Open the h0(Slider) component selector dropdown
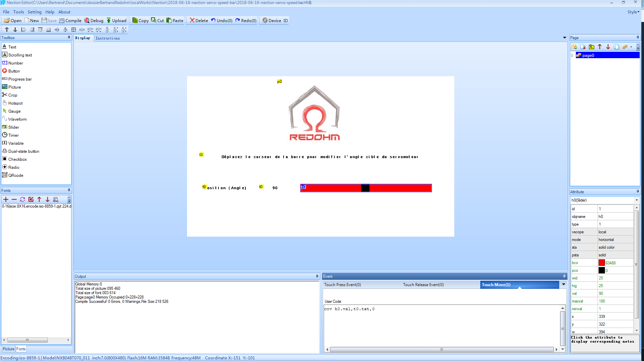644x361 pixels. pyautogui.click(x=637, y=200)
